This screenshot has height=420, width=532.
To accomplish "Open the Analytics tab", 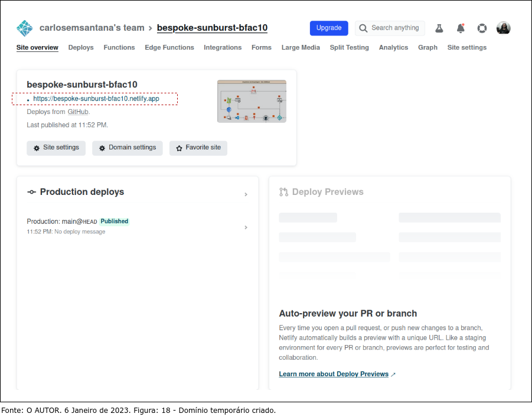I will (393, 47).
